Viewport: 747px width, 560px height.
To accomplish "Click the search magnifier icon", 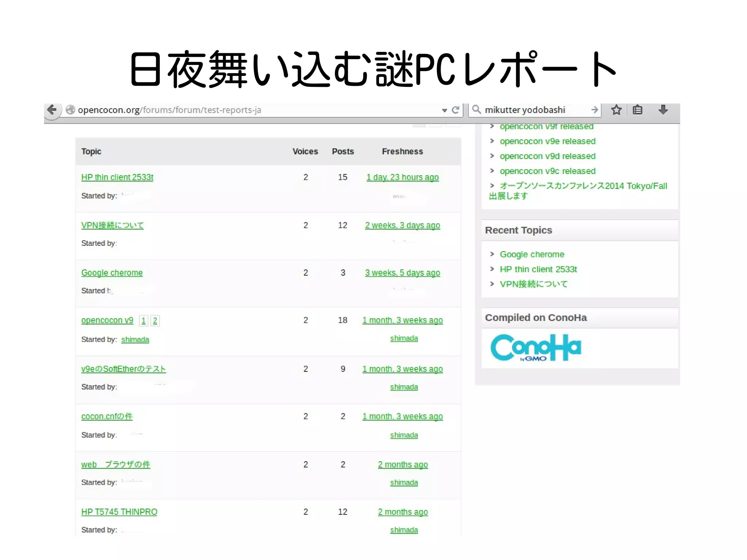I will 476,109.
